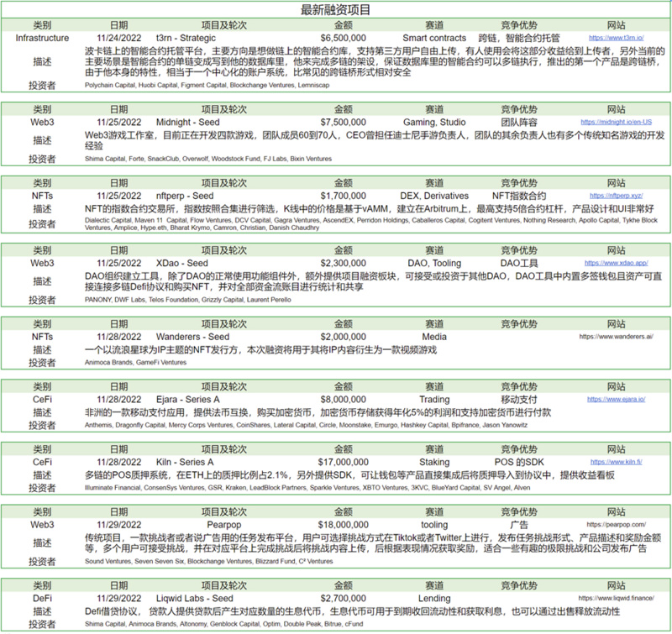
Task: Select the Midnight - Seed project cell
Action: (190, 122)
